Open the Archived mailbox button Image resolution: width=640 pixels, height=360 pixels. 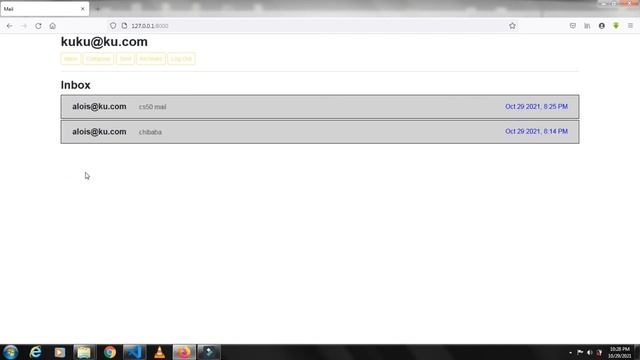tap(151, 59)
